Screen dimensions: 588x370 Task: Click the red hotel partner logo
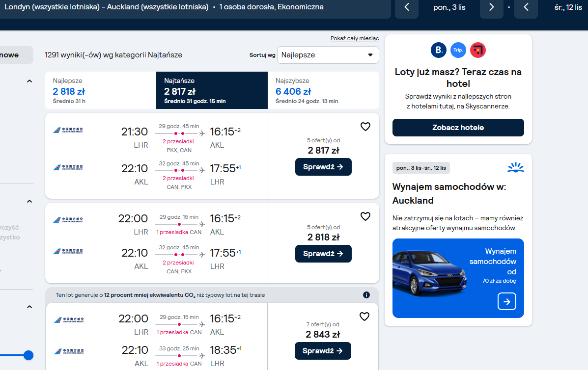(x=478, y=50)
